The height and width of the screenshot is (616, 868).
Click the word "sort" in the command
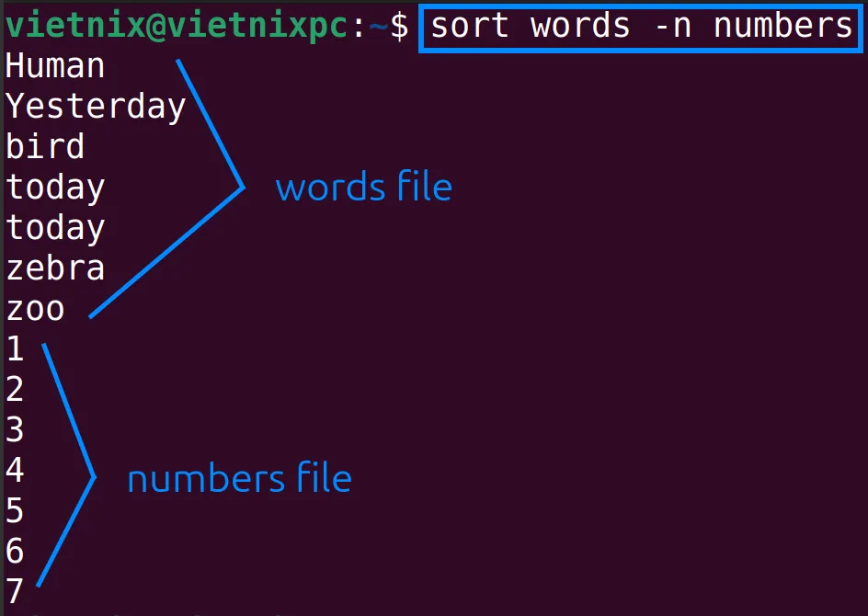click(x=470, y=26)
